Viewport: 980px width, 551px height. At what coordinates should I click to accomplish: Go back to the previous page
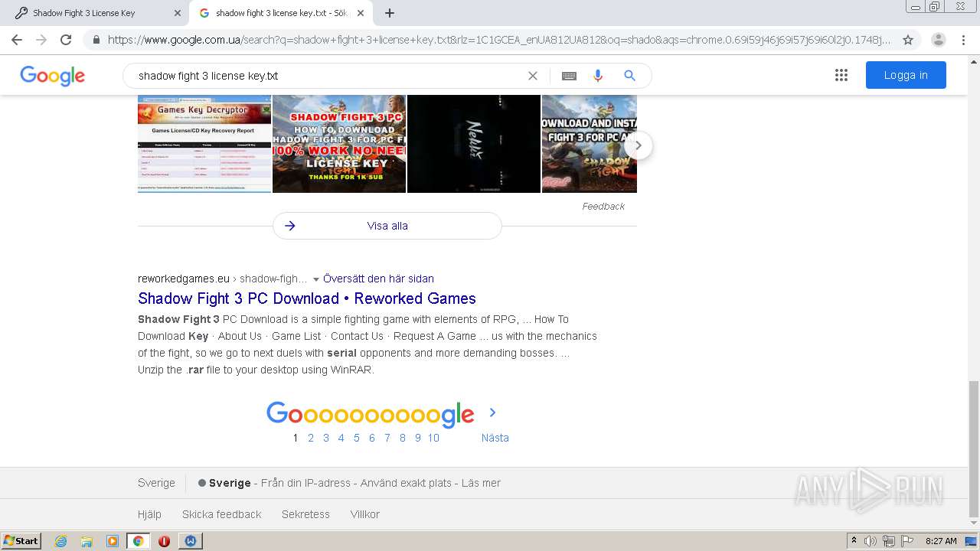[x=17, y=40]
